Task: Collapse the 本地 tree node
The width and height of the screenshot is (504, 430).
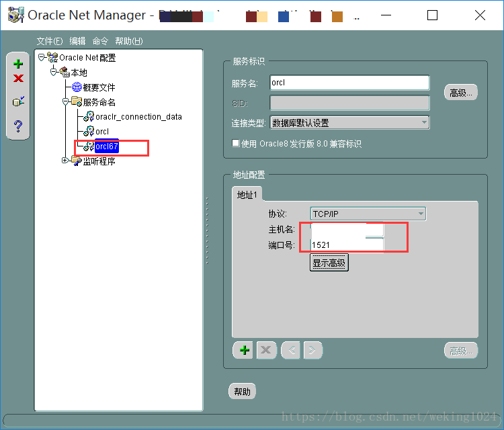Action: [53, 73]
